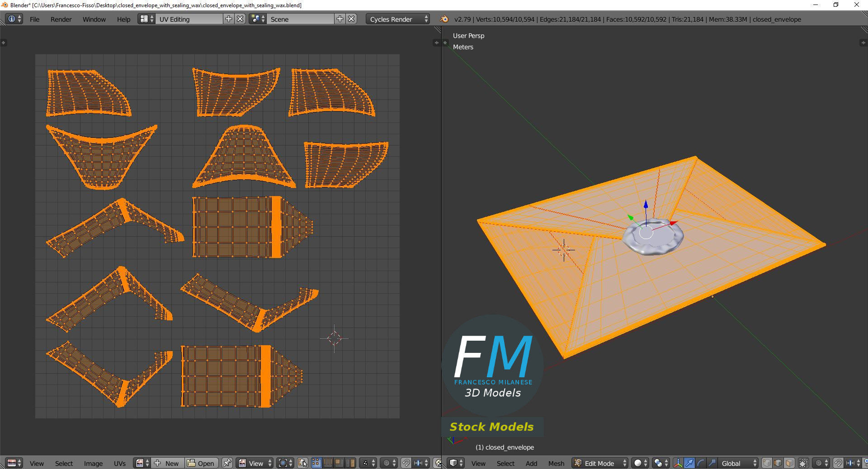Open the 3D view pivot point selector
Image resolution: width=868 pixels, height=469 pixels.
[661, 463]
